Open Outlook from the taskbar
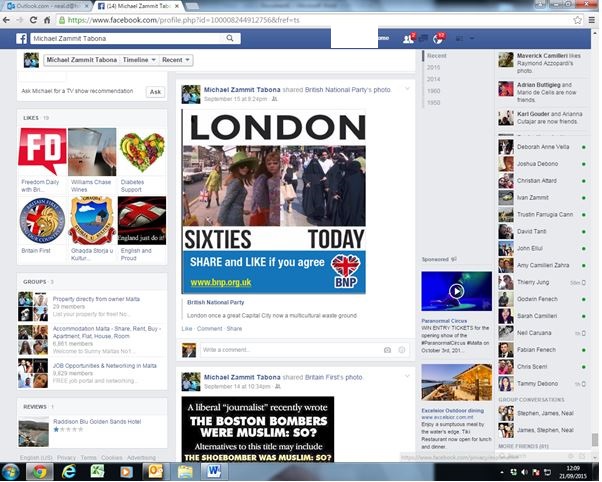 [155, 471]
